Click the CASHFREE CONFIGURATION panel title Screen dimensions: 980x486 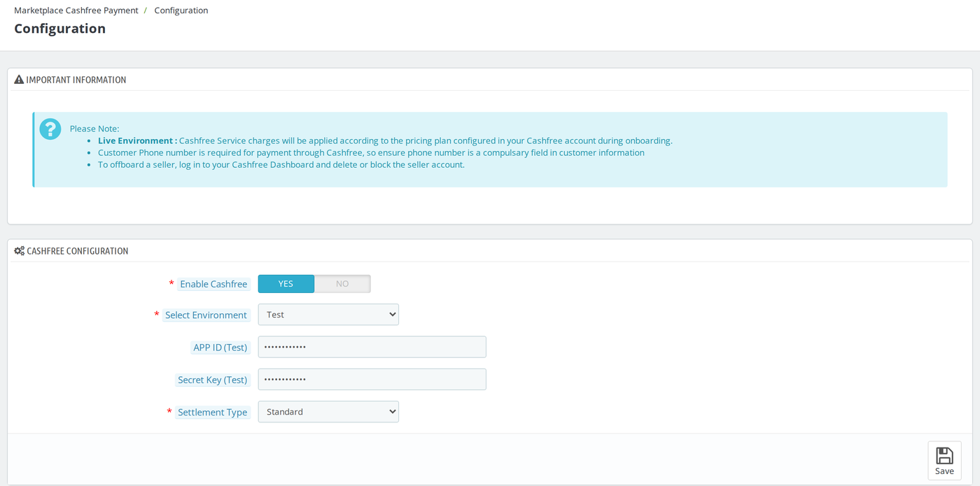point(78,251)
